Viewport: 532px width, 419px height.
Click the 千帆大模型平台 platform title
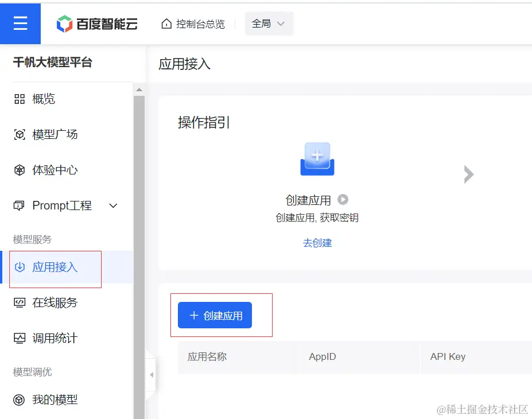[x=53, y=63]
